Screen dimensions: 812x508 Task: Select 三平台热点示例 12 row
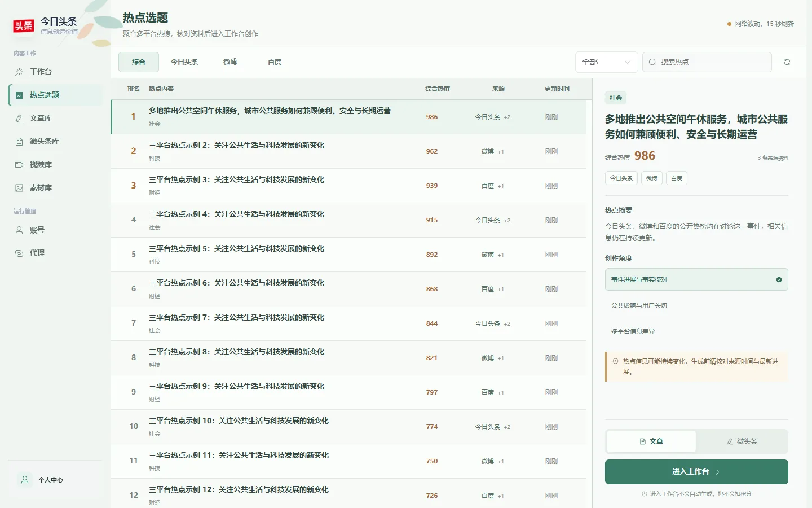pyautogui.click(x=348, y=493)
